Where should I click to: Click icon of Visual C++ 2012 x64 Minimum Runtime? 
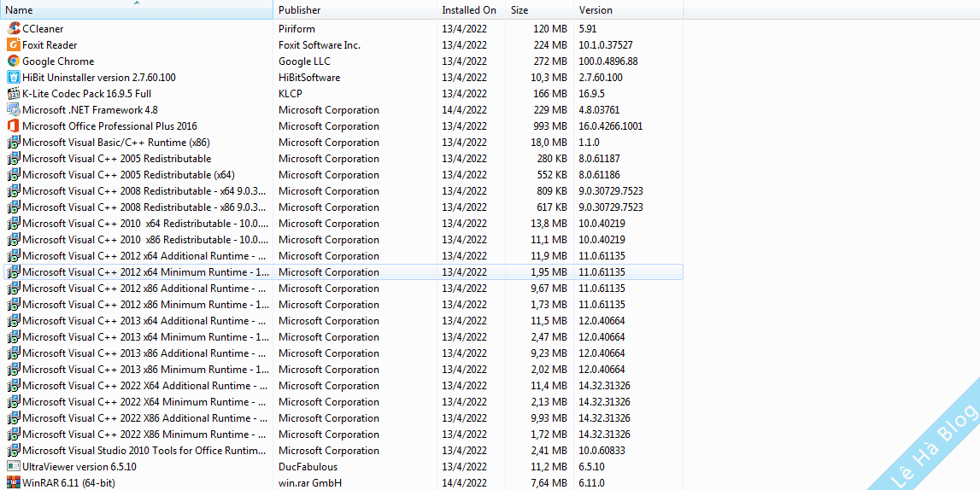pos(13,272)
